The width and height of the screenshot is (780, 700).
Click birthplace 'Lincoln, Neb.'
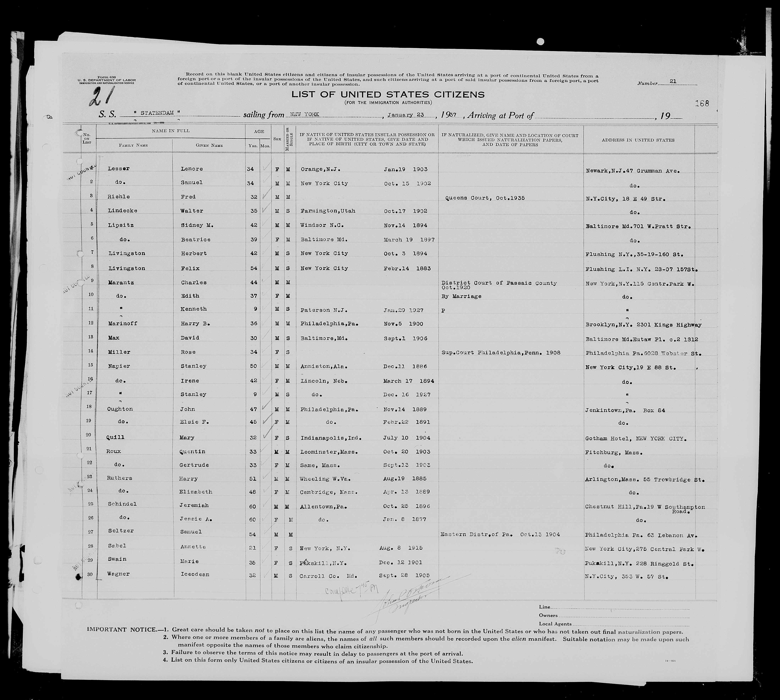coord(324,381)
